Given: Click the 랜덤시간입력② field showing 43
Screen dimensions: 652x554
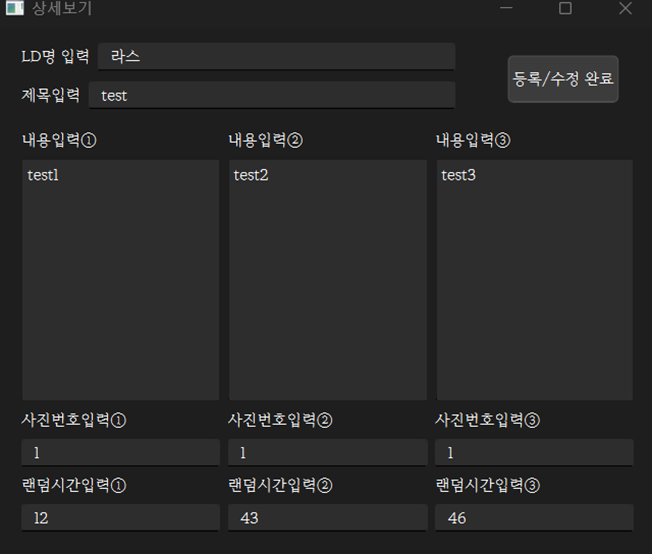Looking at the screenshot, I should (327, 518).
